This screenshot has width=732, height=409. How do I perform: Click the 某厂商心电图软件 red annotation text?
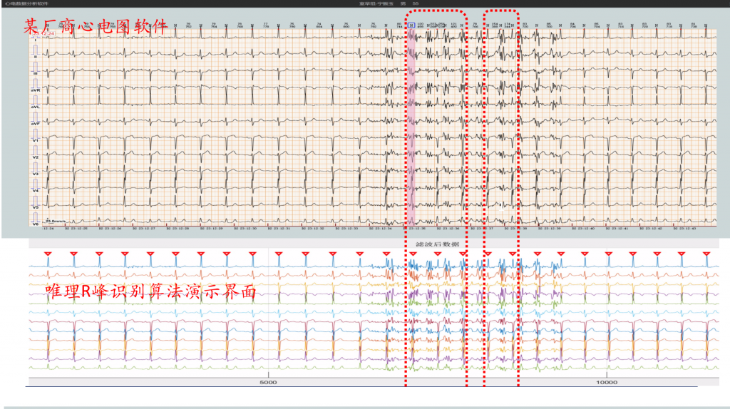point(97,28)
